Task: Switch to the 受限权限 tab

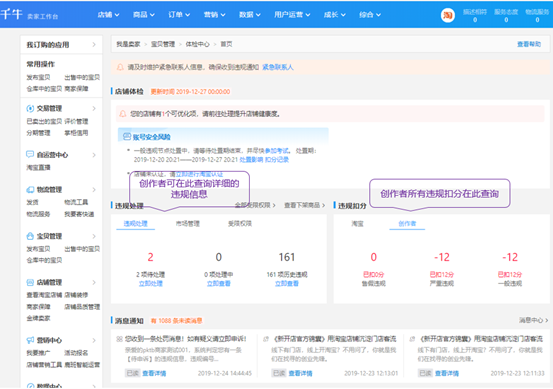Action: pos(240,224)
